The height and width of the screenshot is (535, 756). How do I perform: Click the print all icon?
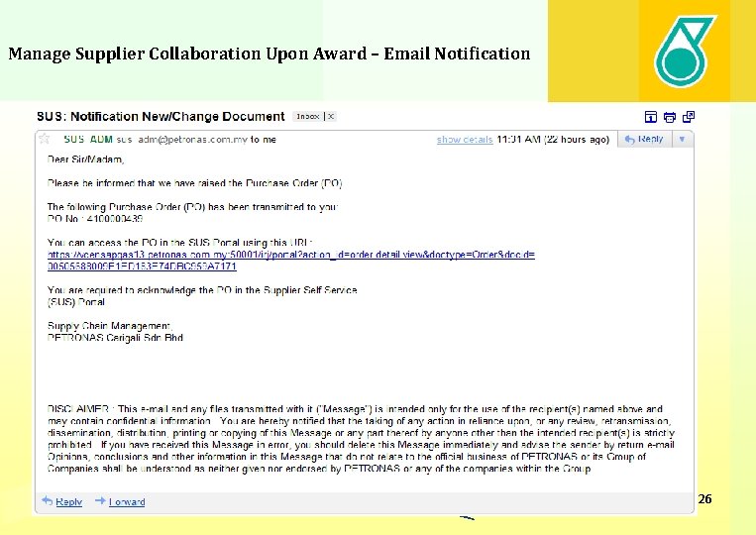(x=670, y=117)
